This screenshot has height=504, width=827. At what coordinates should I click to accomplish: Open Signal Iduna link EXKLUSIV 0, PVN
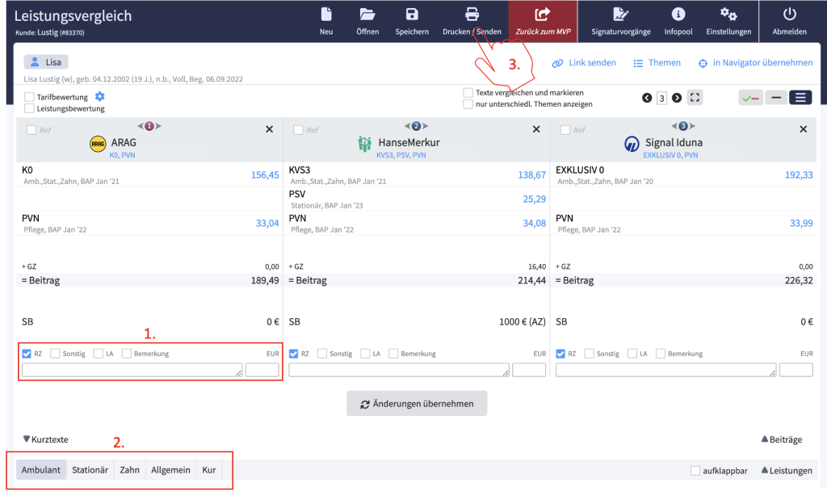(670, 155)
